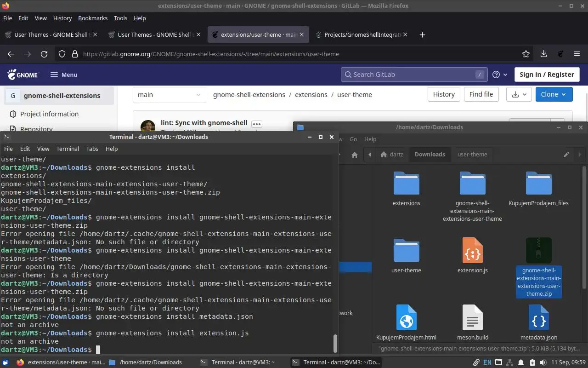Image resolution: width=588 pixels, height=368 pixels.
Task: Click the GNOME logo on GitLab
Action: (23, 75)
